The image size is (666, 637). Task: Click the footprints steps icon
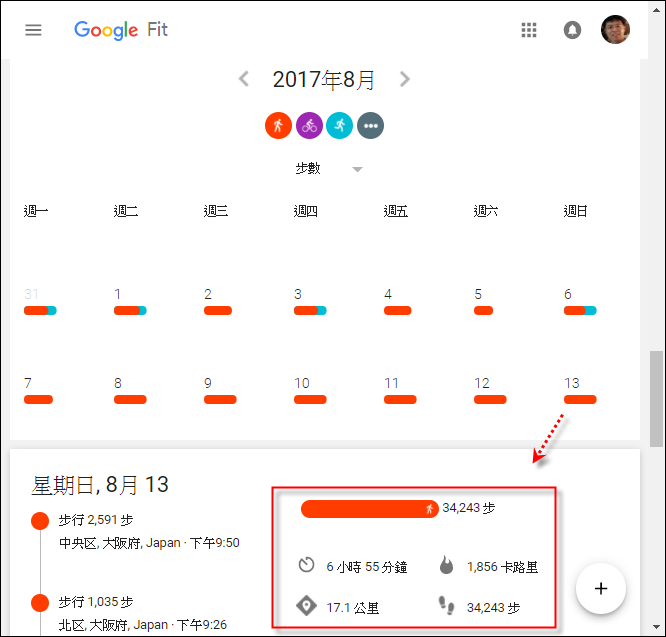446,606
